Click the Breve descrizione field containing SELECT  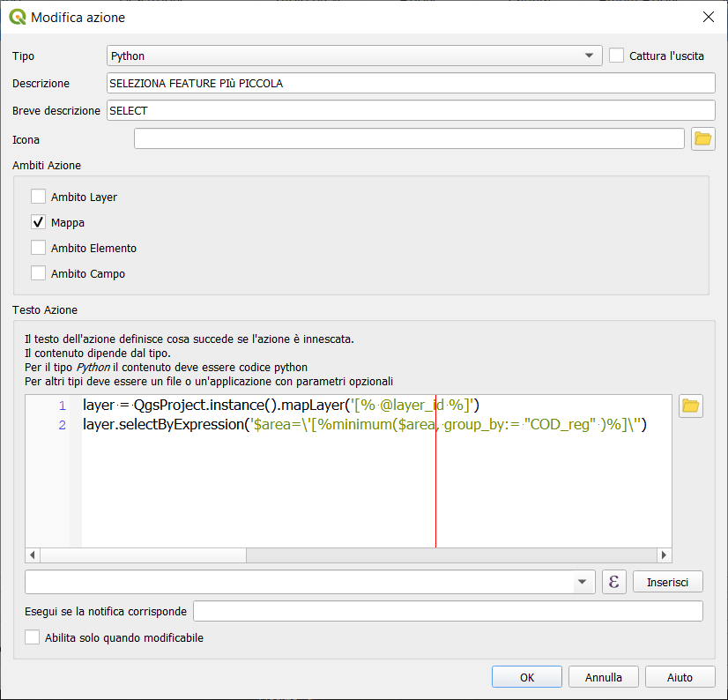point(410,111)
